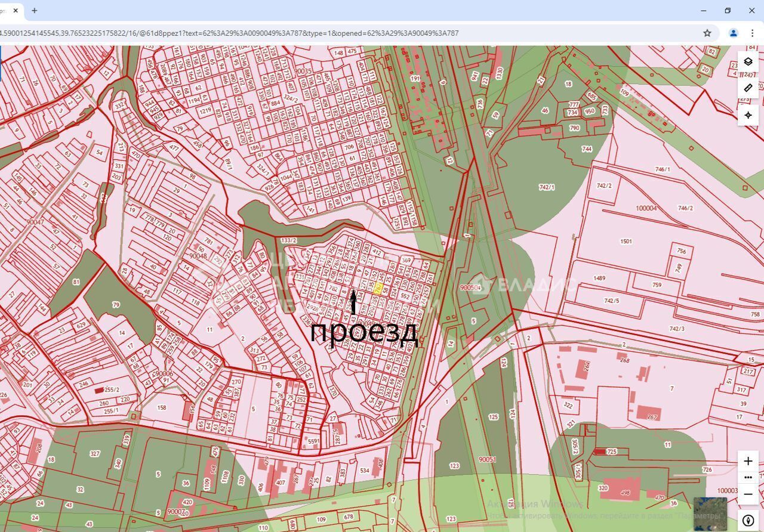
Task: Click parcel labeled 725
Action: pyautogui.click(x=611, y=452)
